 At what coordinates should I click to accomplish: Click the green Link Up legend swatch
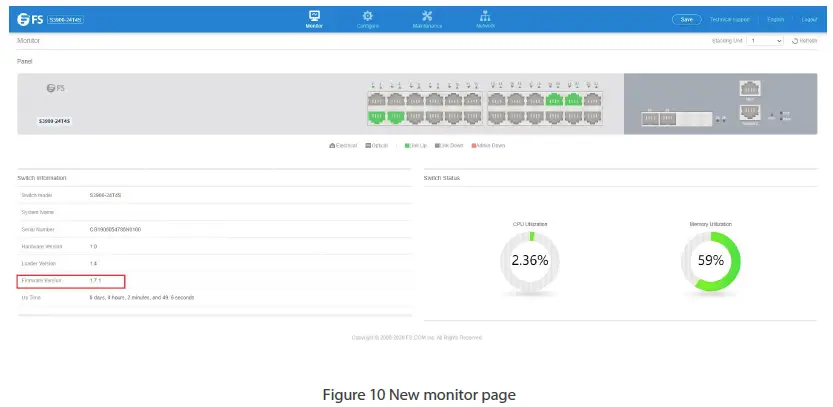[407, 146]
